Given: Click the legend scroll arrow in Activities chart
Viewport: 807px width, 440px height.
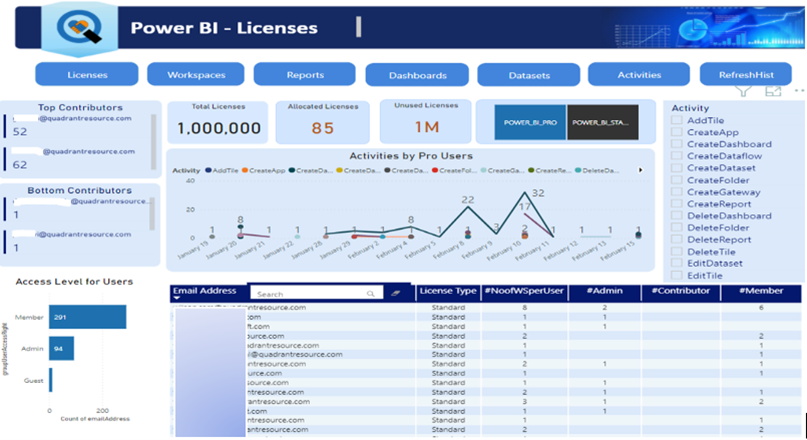Looking at the screenshot, I should coord(640,170).
